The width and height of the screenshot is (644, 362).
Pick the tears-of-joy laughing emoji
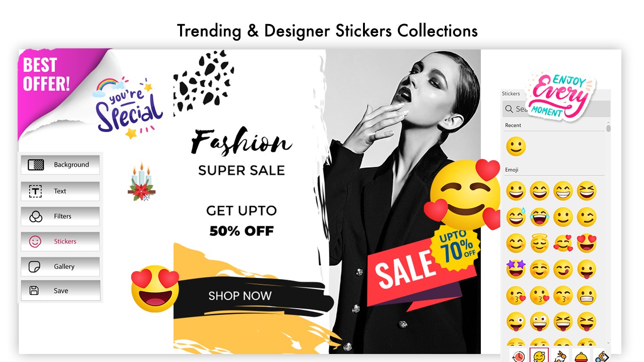pyautogui.click(x=539, y=217)
